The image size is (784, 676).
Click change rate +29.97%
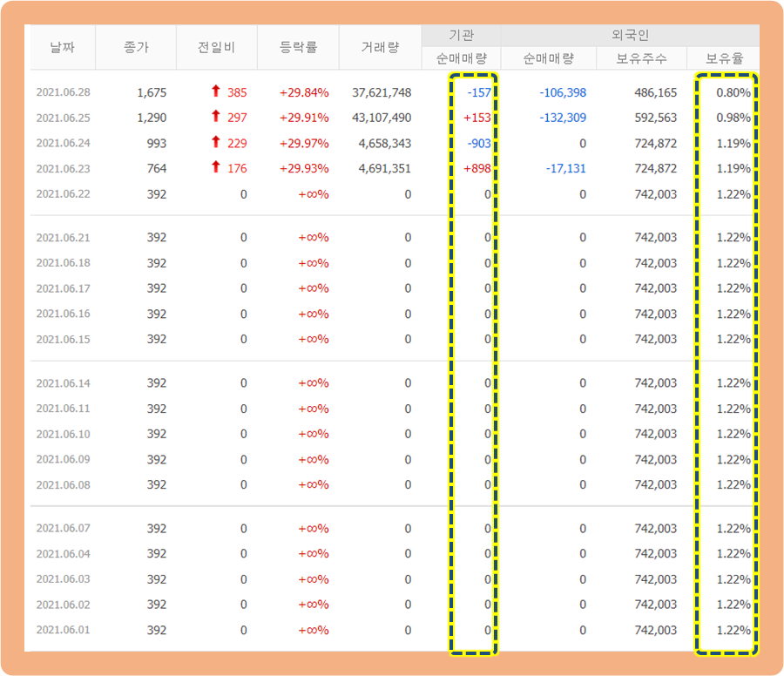(304, 144)
